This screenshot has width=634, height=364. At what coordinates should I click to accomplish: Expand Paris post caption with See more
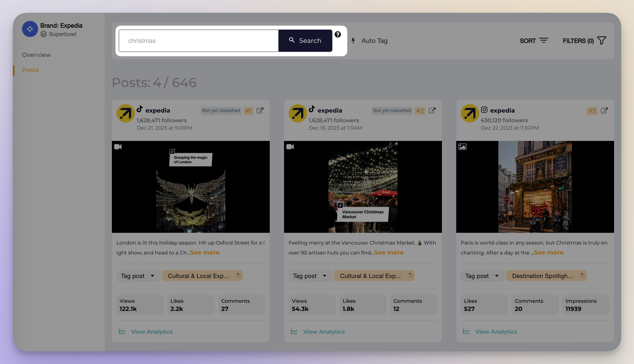pos(549,252)
